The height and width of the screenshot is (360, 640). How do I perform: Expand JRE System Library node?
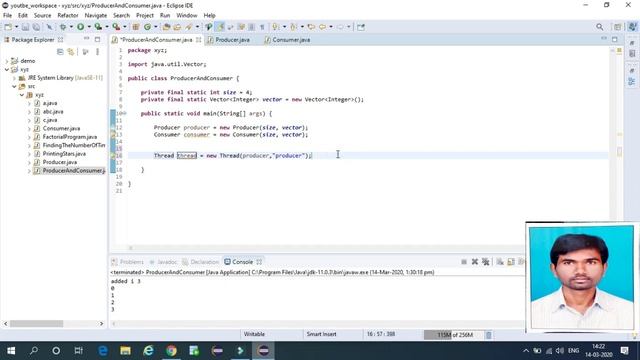pyautogui.click(x=14, y=78)
